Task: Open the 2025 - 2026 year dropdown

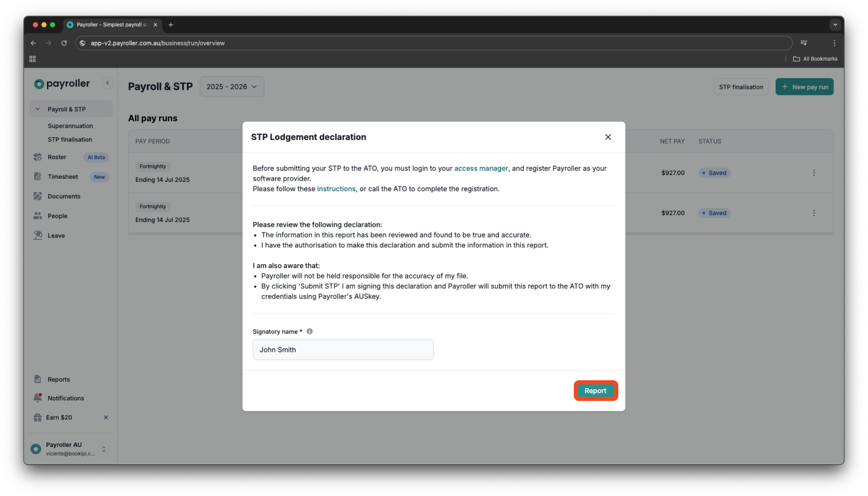Action: pyautogui.click(x=232, y=86)
